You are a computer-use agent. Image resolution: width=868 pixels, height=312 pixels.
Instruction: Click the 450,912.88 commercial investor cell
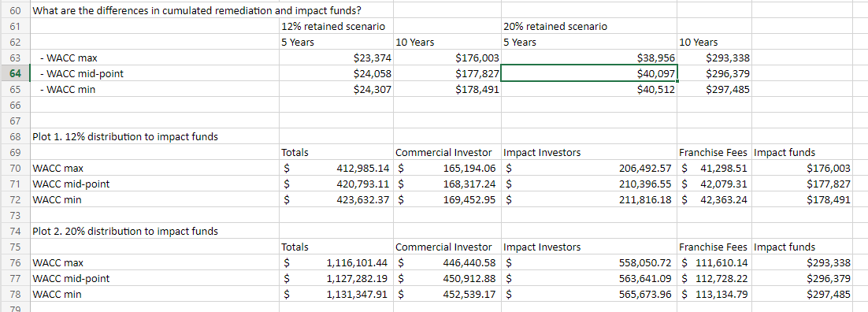447,278
